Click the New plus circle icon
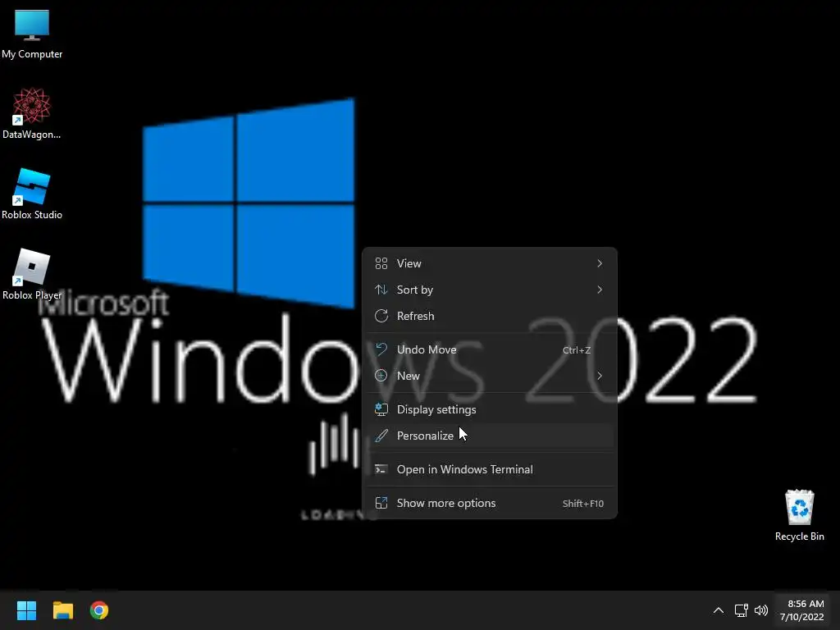840x630 pixels. (381, 376)
